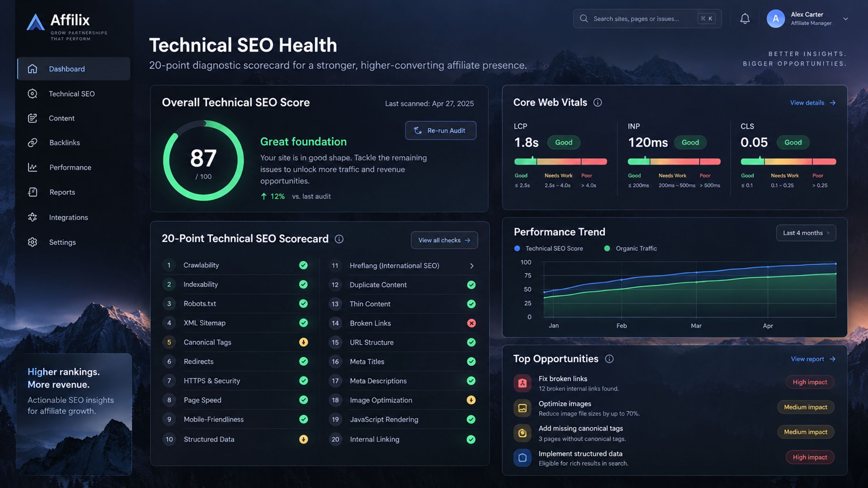Select the Internal Linking scorecard row
This screenshot has height=488, width=868.
(x=402, y=439)
